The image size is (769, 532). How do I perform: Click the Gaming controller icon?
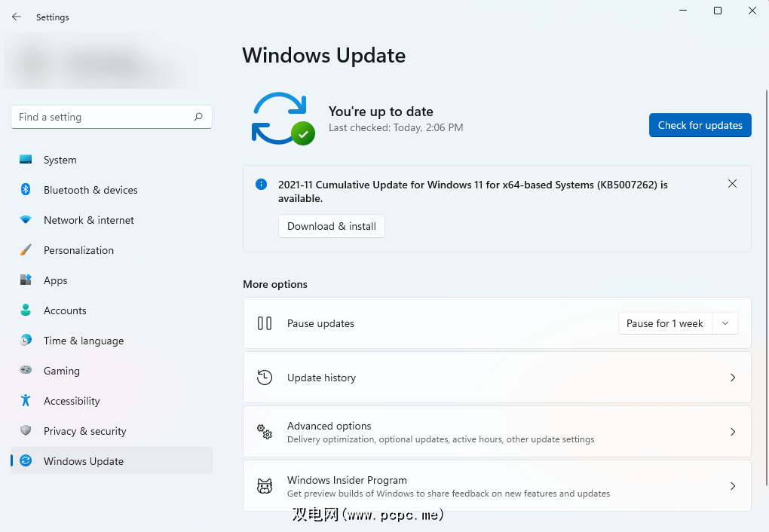coord(26,370)
